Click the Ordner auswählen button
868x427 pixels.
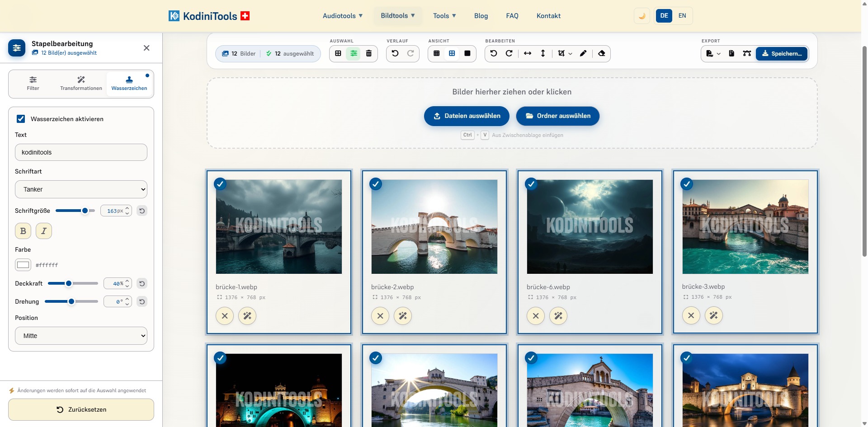(x=558, y=116)
